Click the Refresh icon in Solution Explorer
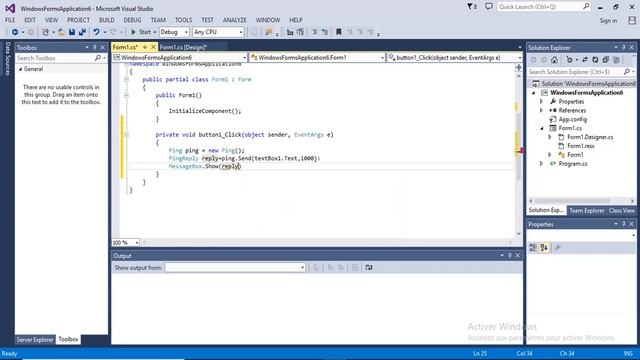Screen dimensions: 640x360 (x=595, y=60)
